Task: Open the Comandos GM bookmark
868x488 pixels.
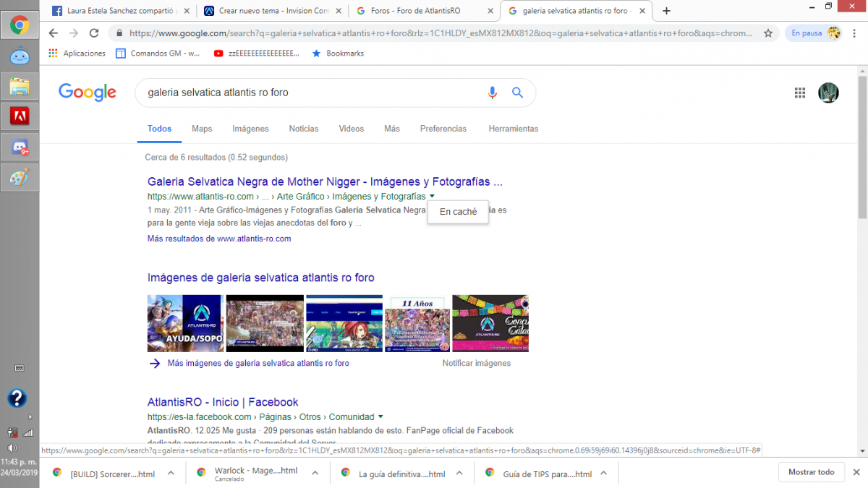Action: coord(158,53)
